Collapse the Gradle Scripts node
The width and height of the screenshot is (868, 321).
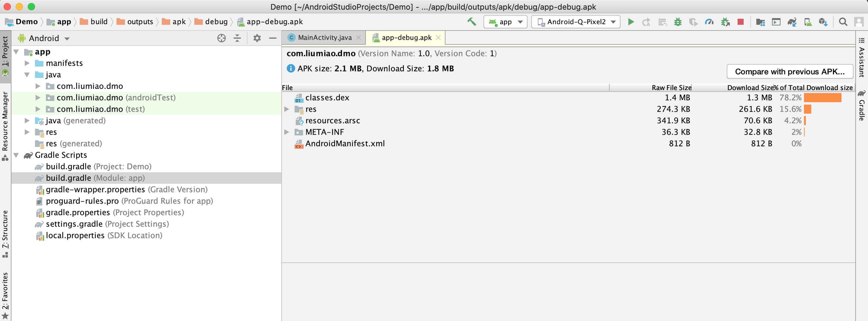point(16,155)
